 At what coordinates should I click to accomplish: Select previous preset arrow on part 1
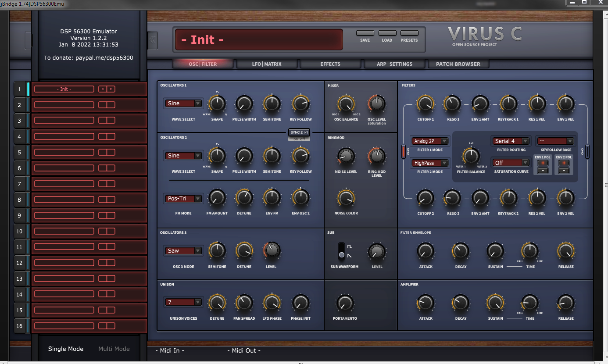103,89
